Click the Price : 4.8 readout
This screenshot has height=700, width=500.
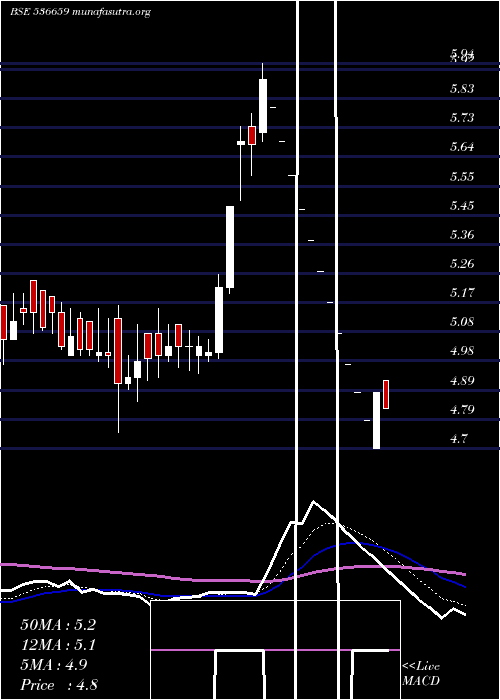(x=59, y=685)
